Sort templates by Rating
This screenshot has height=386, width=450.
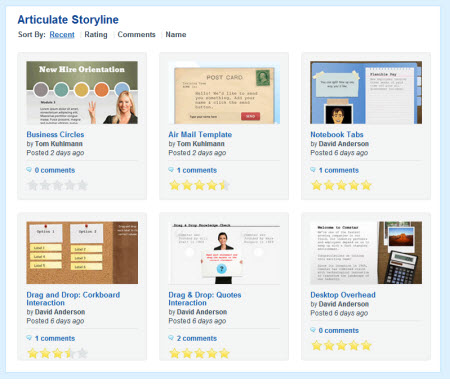coord(96,34)
